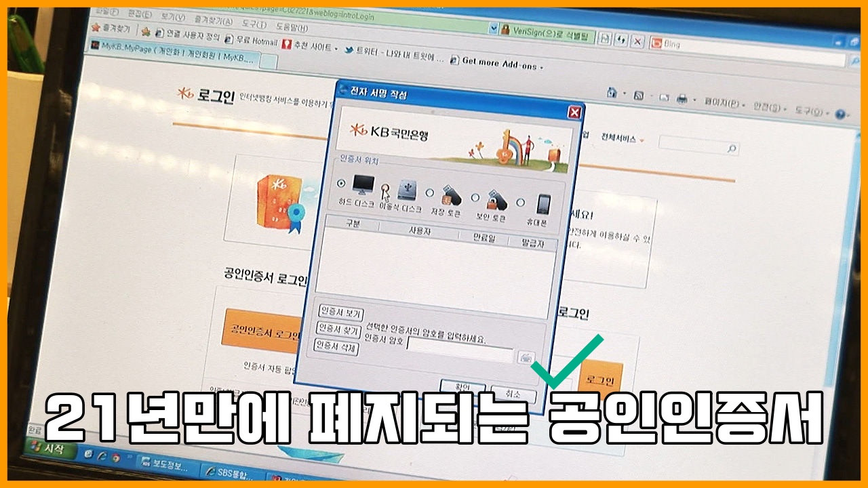The height and width of the screenshot is (488, 868).
Task: Select the 이동식 디스크 radio button
Action: click(x=384, y=188)
